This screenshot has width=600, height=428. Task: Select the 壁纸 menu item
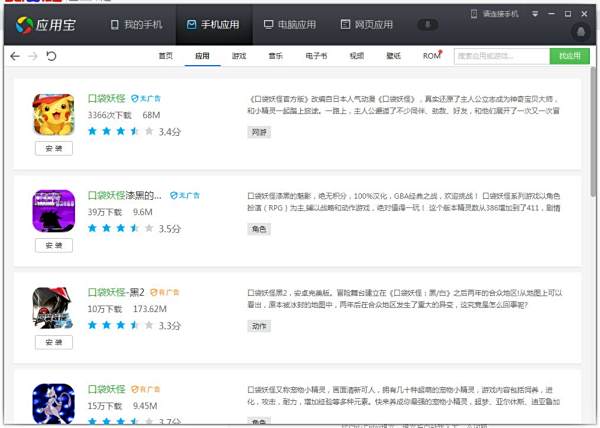393,56
